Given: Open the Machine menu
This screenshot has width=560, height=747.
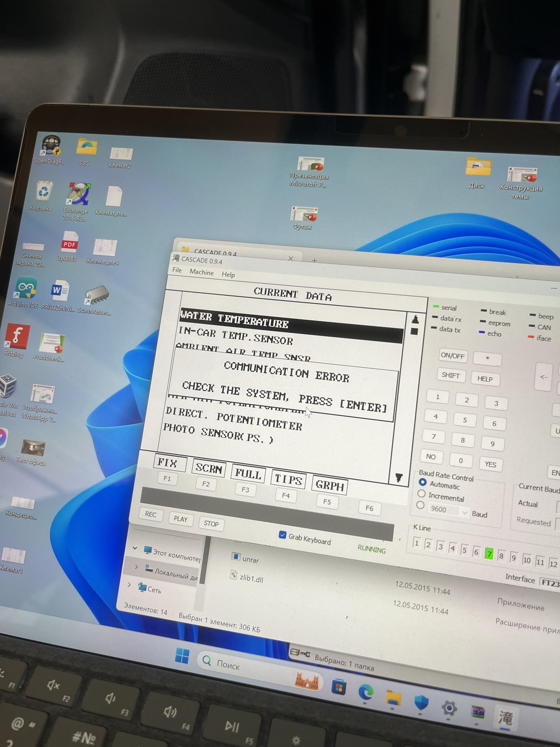Looking at the screenshot, I should (201, 272).
